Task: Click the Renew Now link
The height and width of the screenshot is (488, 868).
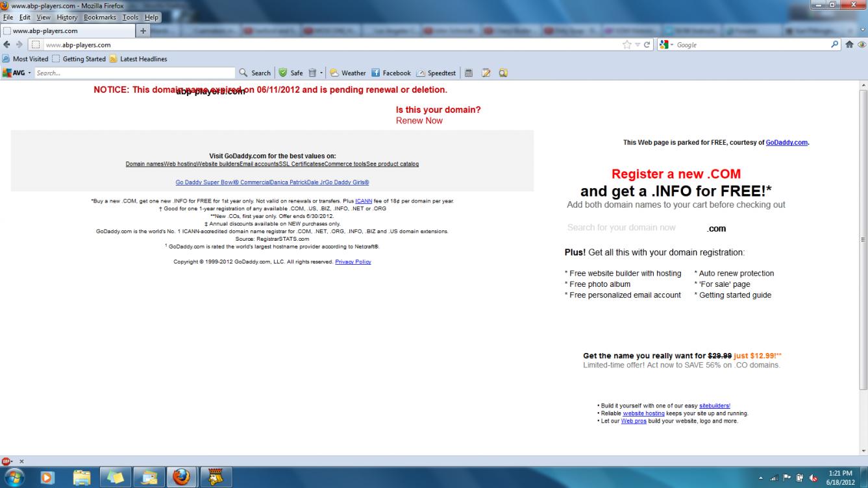Action: 419,121
